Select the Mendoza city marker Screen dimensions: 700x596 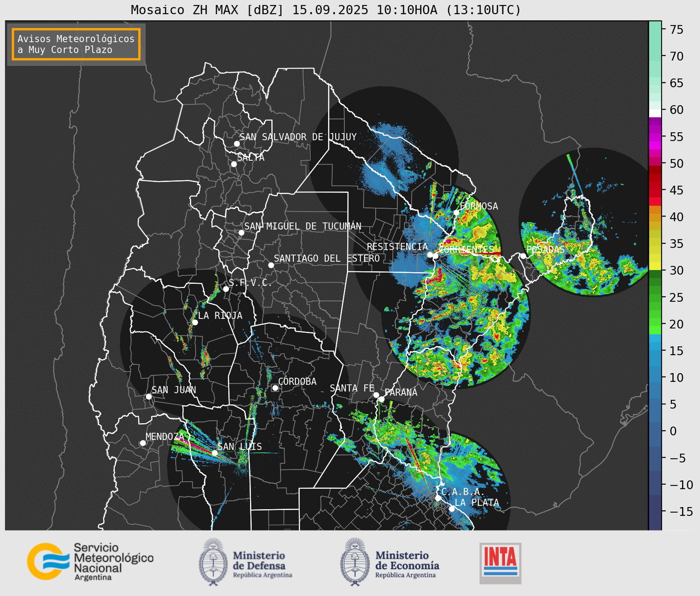(143, 443)
